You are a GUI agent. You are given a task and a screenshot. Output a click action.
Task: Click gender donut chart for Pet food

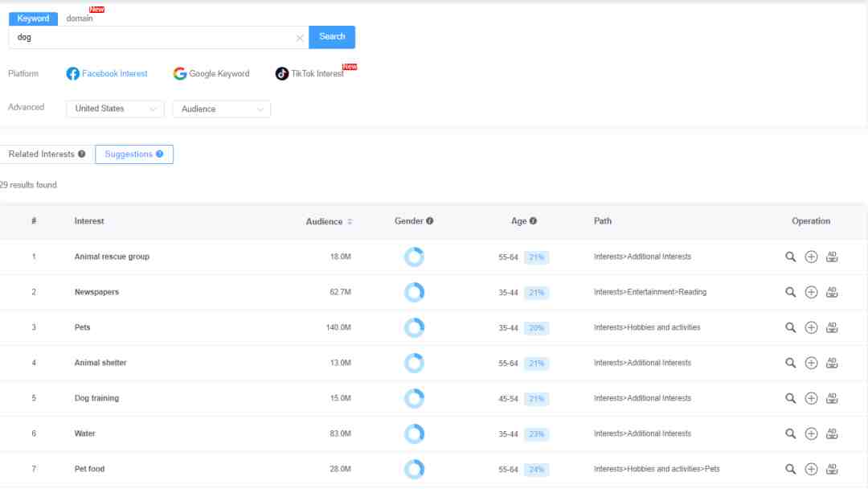pos(414,470)
